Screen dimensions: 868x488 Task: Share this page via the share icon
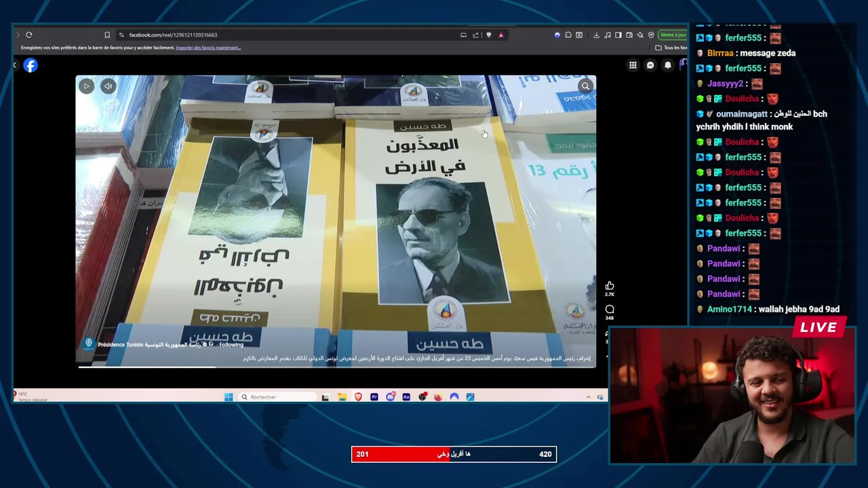(x=475, y=35)
